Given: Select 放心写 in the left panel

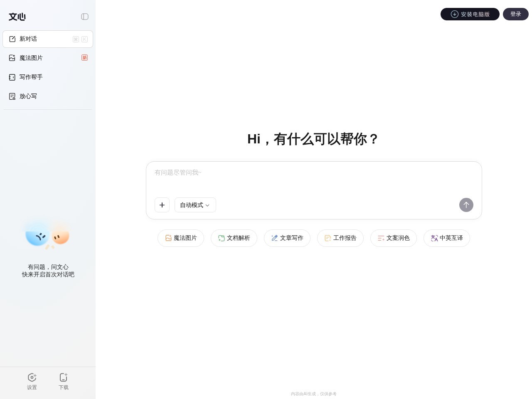Looking at the screenshot, I should (28, 96).
